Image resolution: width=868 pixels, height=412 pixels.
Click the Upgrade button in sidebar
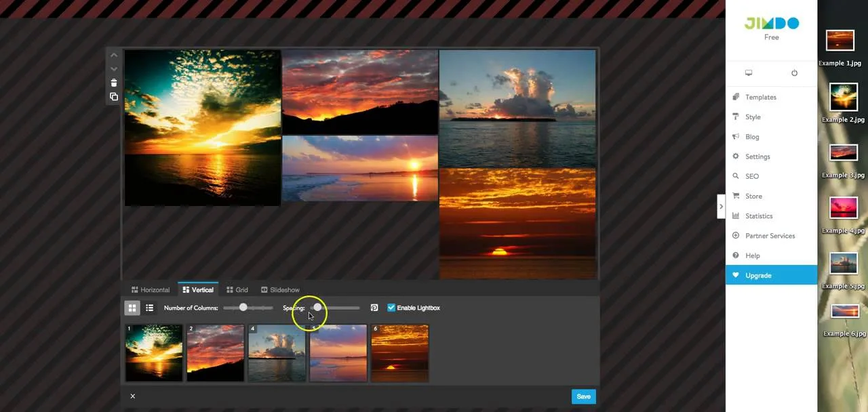click(772, 275)
